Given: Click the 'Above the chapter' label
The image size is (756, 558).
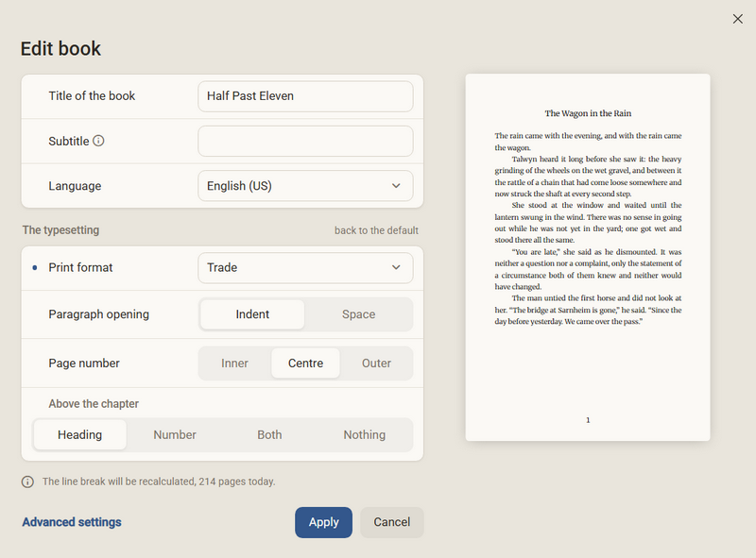Looking at the screenshot, I should tap(94, 404).
